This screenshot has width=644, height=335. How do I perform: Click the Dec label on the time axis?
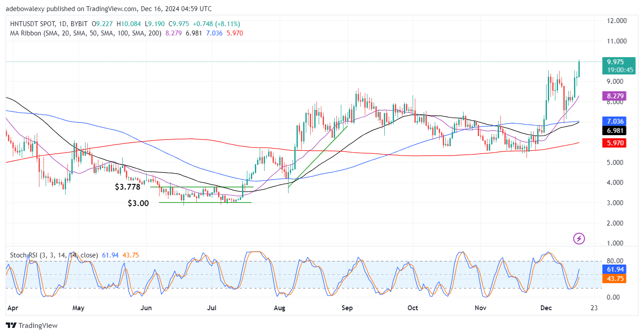[546, 307]
